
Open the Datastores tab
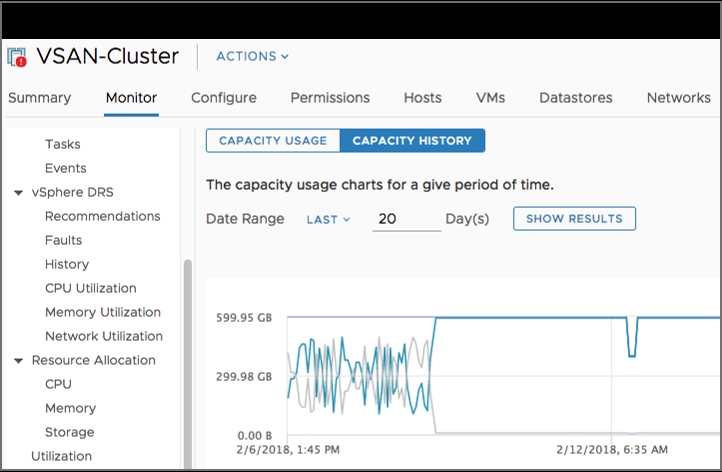[575, 98]
